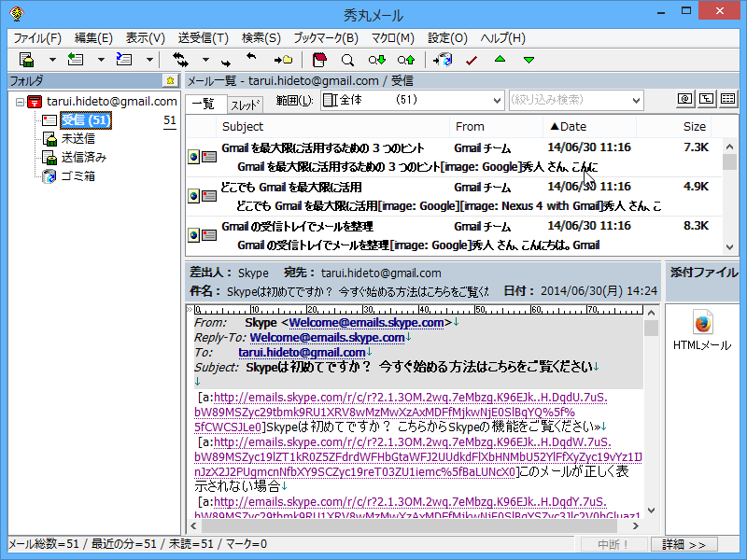Screen dimensions: 747x560
Task: Click mail list scrollbar down arrow
Action: pyautogui.click(x=730, y=246)
